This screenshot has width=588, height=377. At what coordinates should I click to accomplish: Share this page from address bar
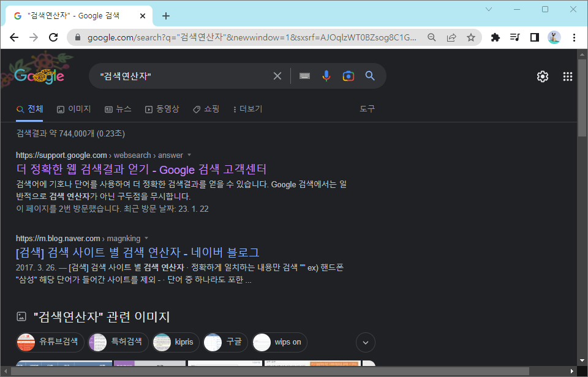point(451,37)
